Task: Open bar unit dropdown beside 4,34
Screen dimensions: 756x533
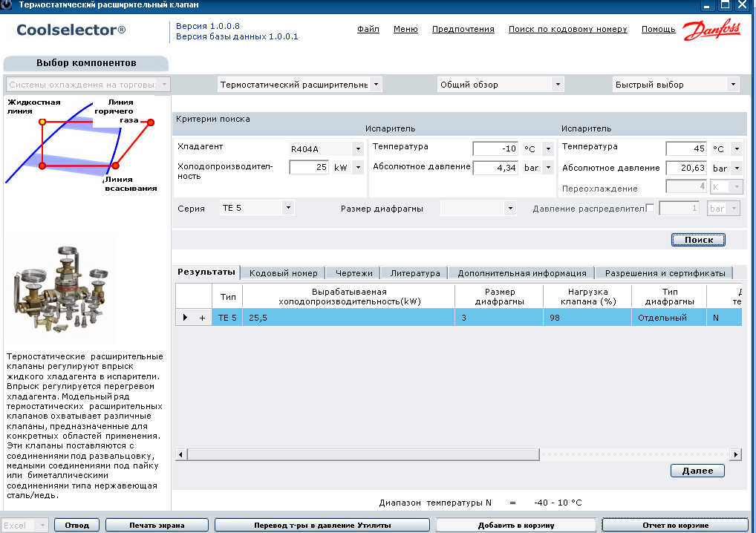Action: [548, 168]
